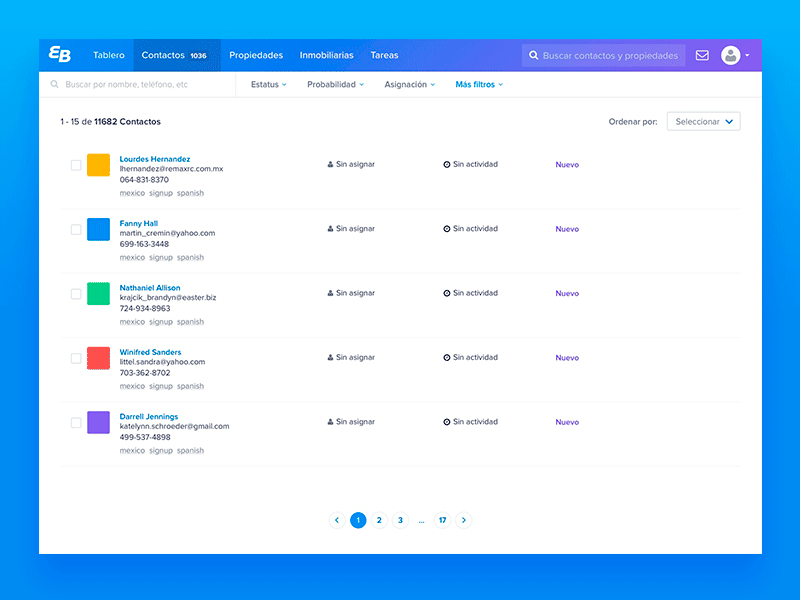800x600 pixels.
Task: Switch to the Propiedades tab
Action: [x=256, y=56]
